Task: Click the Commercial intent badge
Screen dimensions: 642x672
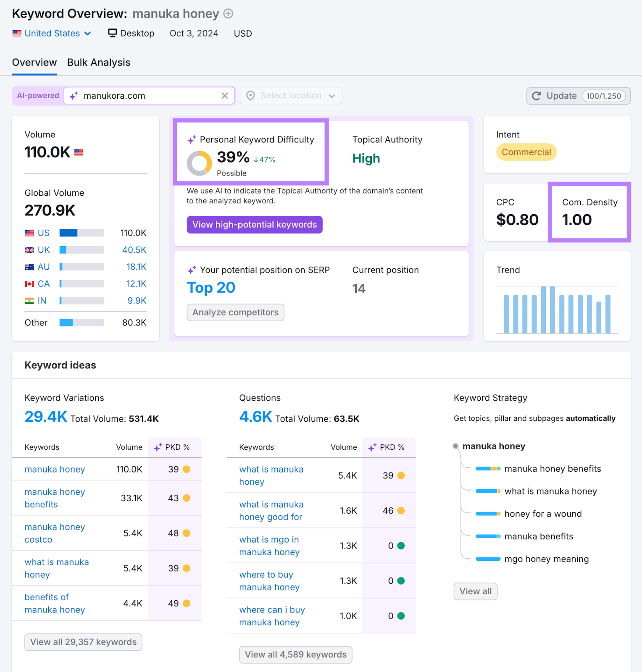Action: point(526,152)
